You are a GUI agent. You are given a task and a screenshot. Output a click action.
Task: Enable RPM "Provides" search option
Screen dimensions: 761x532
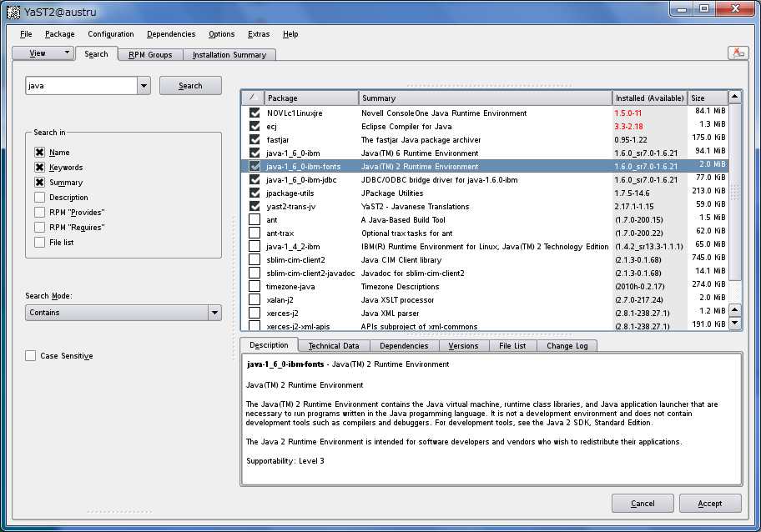40,213
